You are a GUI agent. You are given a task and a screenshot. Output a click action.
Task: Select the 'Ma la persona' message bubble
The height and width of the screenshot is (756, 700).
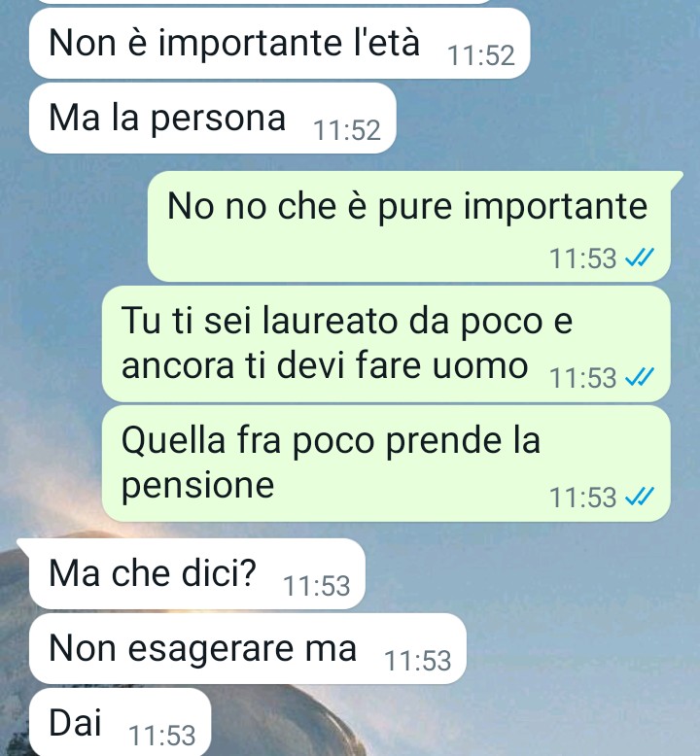[x=213, y=119]
